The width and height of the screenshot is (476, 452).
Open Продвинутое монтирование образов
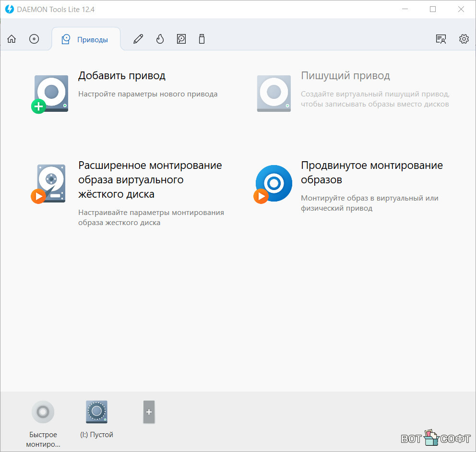371,172
